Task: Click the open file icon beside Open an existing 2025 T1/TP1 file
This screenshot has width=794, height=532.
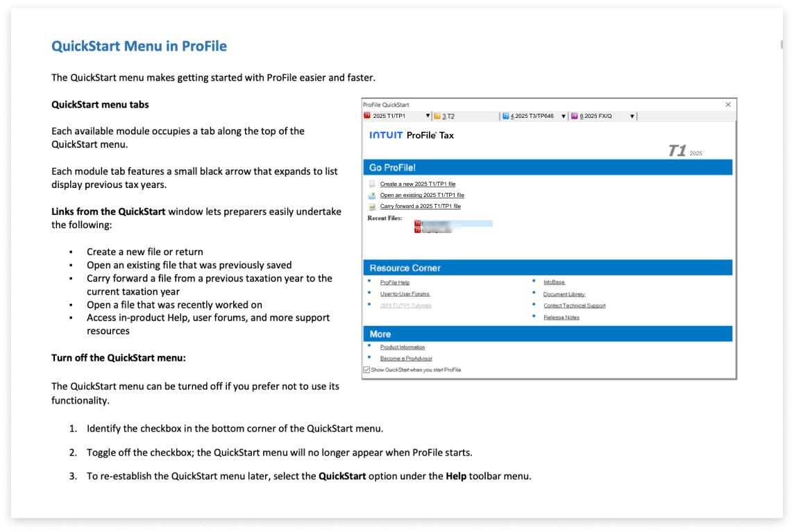Action: click(372, 195)
